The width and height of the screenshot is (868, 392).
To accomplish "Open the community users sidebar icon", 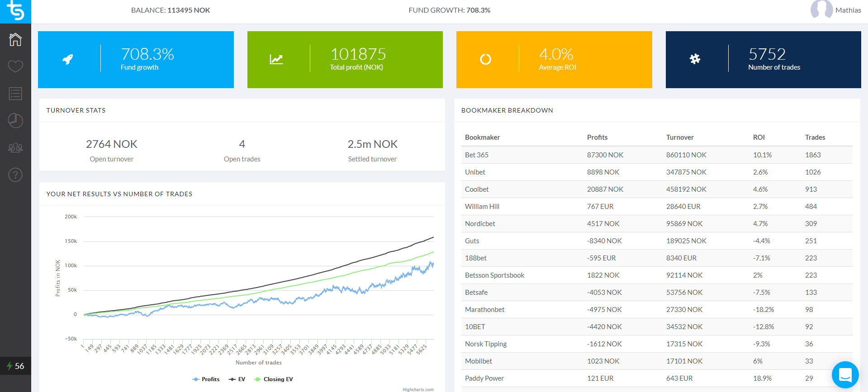I will [15, 148].
